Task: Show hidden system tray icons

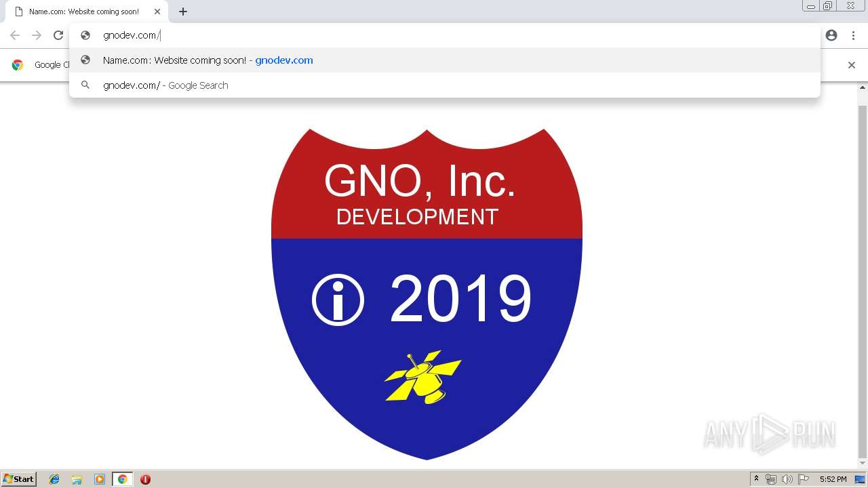Action: [x=756, y=479]
